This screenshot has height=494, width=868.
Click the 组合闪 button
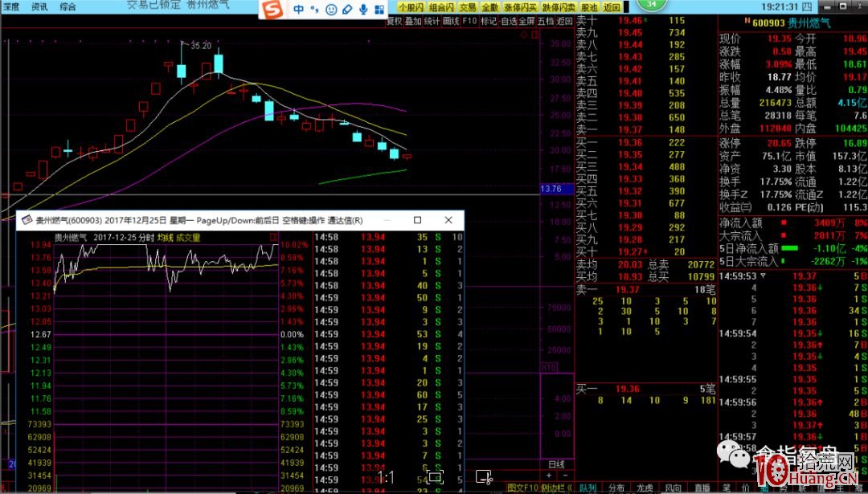click(441, 7)
